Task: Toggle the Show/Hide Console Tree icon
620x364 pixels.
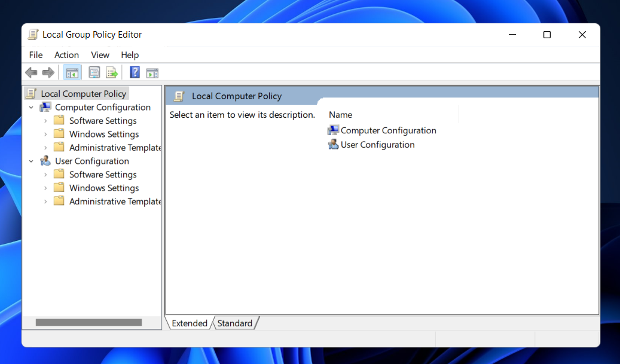Action: tap(72, 72)
